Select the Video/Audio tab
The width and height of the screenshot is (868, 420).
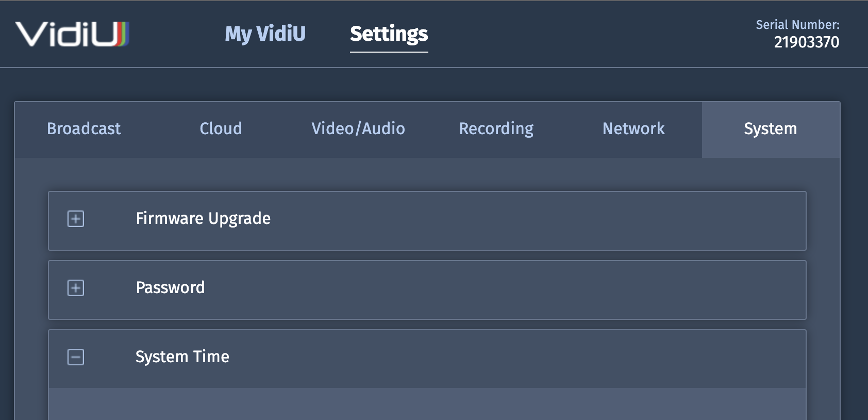[358, 129]
